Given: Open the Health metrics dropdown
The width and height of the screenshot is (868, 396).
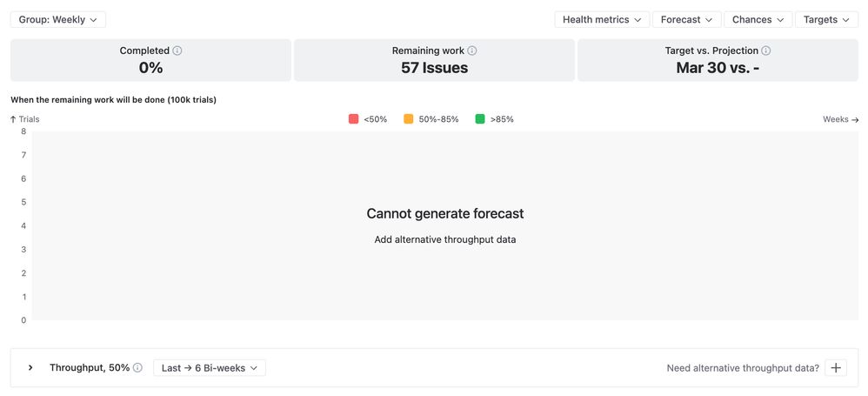Looking at the screenshot, I should coord(602,19).
